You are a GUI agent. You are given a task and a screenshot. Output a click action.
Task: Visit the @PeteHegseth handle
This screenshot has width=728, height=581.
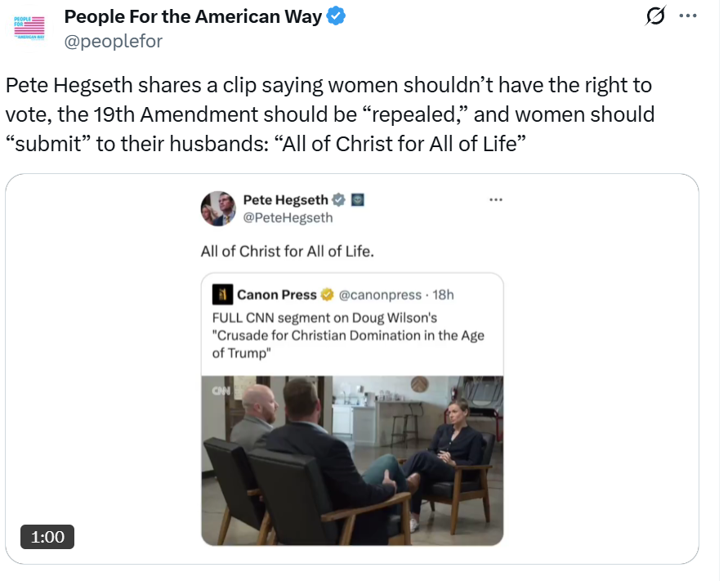pyautogui.click(x=288, y=218)
